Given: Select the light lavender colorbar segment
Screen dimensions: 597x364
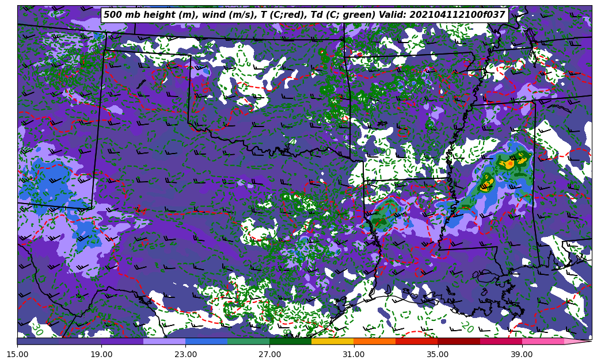Looking at the screenshot, I should [x=165, y=341].
